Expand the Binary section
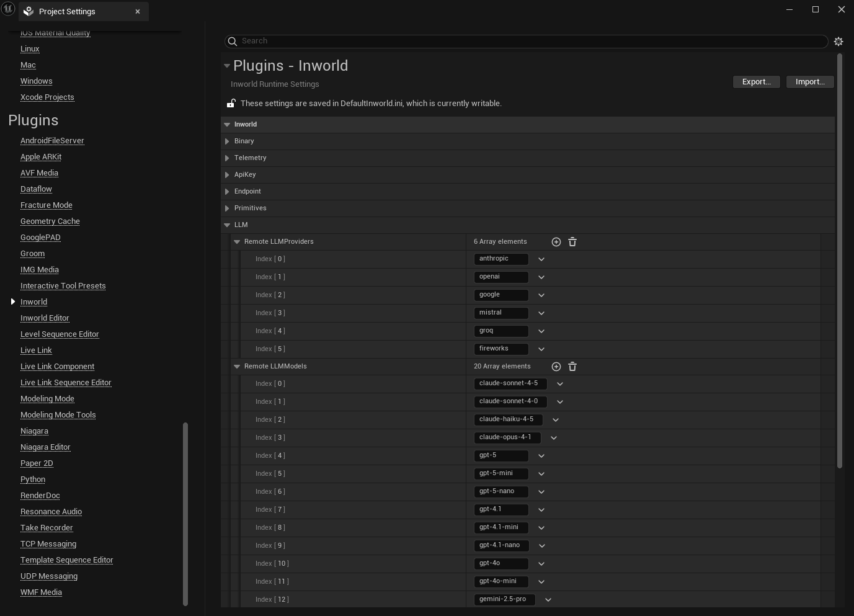 click(x=227, y=141)
